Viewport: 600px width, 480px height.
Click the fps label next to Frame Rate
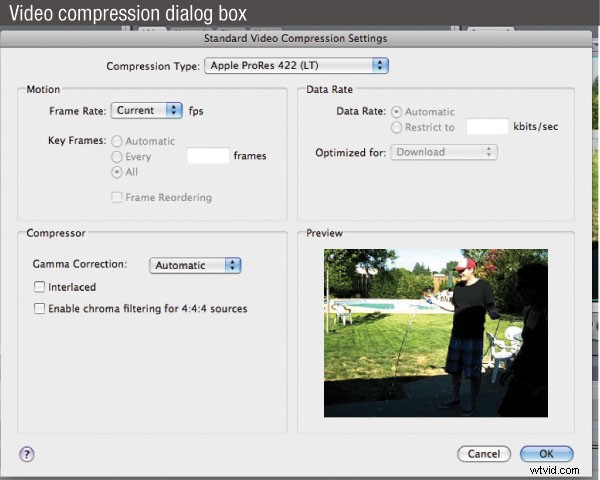[x=196, y=111]
